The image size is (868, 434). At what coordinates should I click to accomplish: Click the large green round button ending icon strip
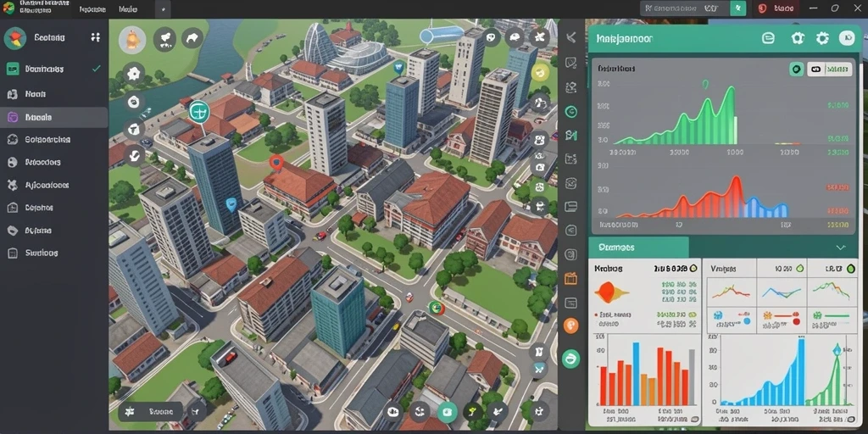pos(570,359)
